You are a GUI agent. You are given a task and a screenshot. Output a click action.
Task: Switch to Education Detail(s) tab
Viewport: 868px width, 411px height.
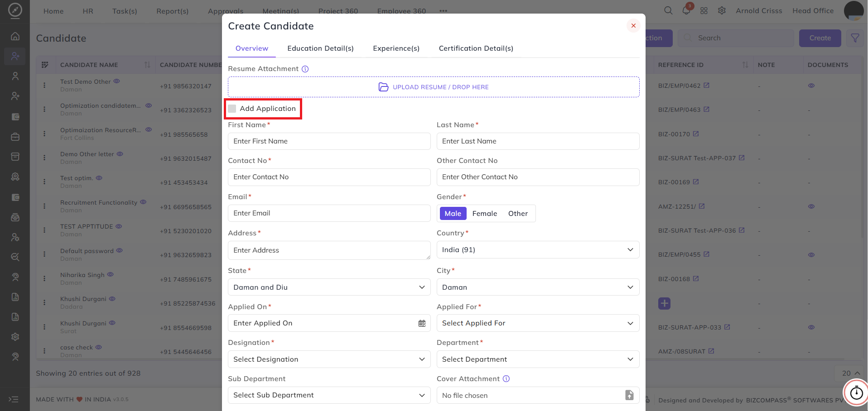coord(320,48)
